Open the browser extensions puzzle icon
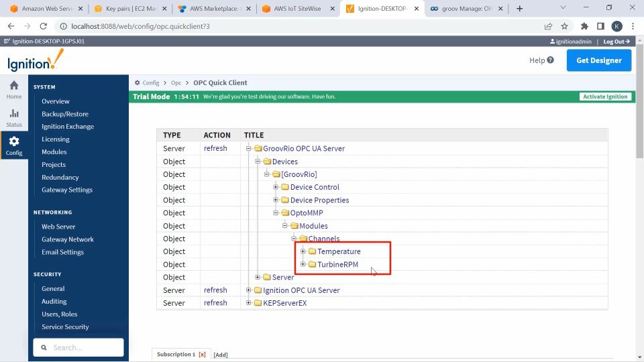644x362 pixels. [584, 26]
